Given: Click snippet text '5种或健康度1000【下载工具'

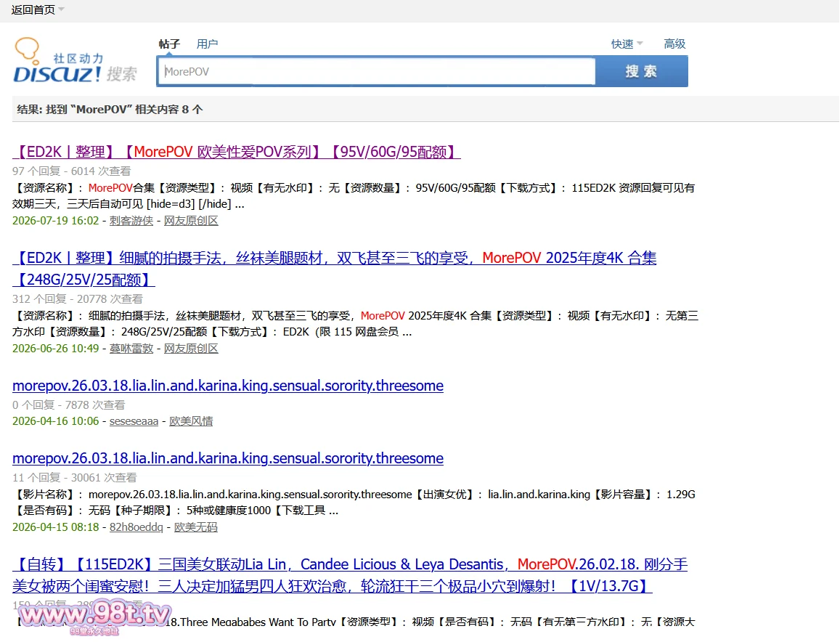Looking at the screenshot, I should (x=256, y=511).
